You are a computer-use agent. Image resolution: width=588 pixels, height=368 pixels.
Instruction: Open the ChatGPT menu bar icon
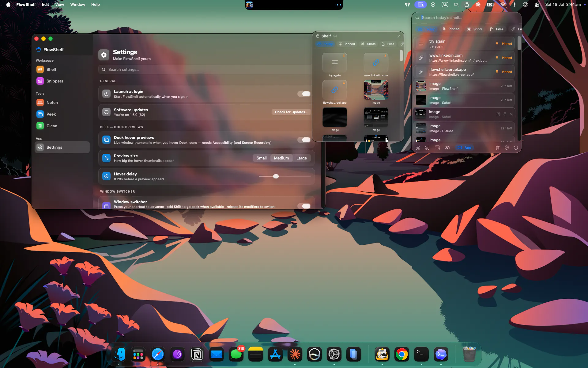click(526, 5)
